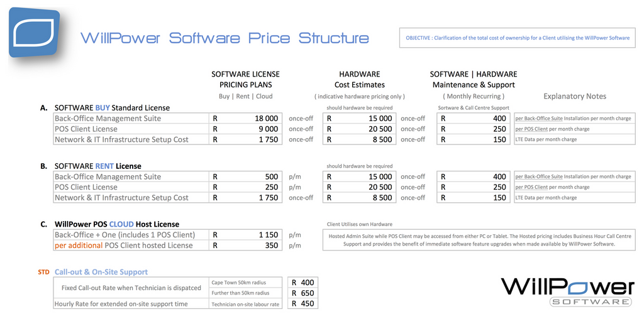Click 'Software & Call Centre Support' label
644x319 pixels.
tap(474, 108)
